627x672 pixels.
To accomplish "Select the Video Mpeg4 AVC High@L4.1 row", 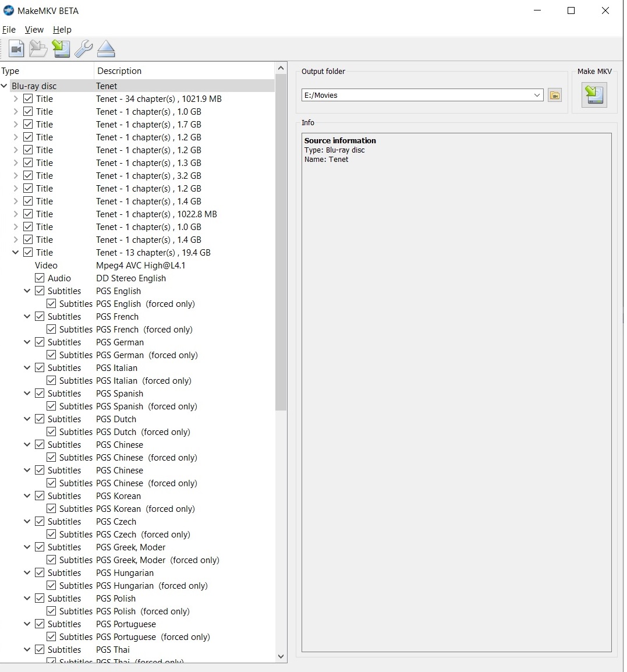I will tap(137, 266).
